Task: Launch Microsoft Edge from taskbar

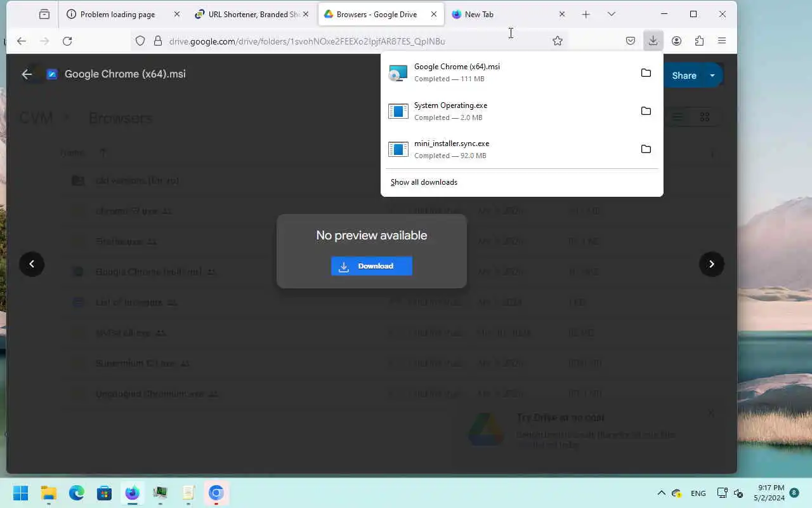Action: pyautogui.click(x=77, y=493)
